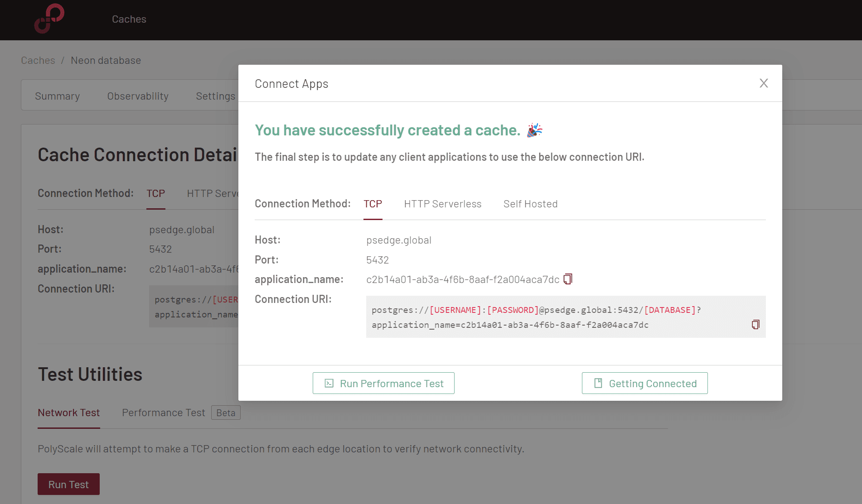Copy the Connection URI string
The image size is (862, 504).
[755, 325]
